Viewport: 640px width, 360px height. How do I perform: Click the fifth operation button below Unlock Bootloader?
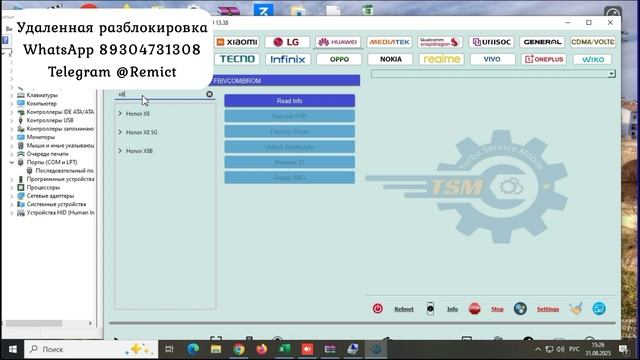tap(289, 162)
